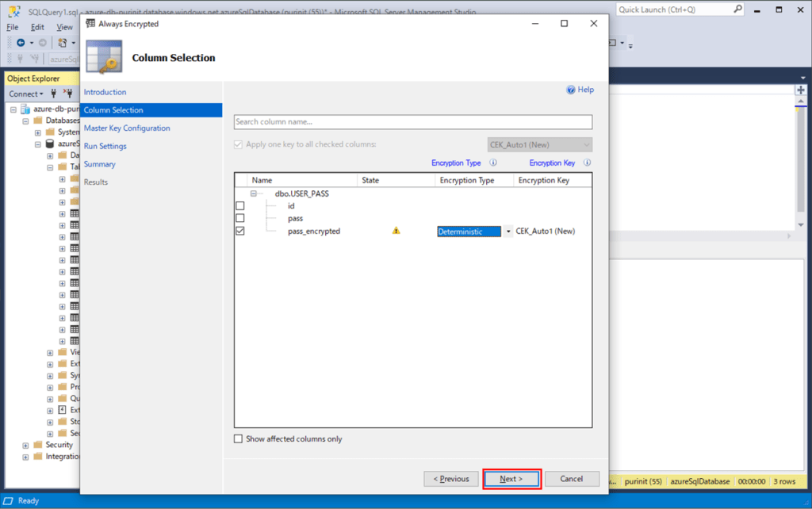Open the Connect dropdown in Object Explorer
Viewport: 812px width, 509px height.
26,94
